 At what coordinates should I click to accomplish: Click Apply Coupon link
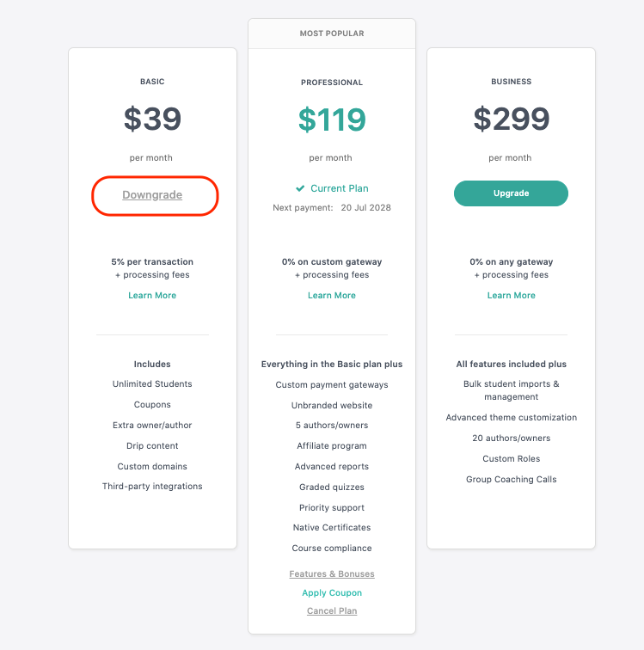click(x=332, y=592)
